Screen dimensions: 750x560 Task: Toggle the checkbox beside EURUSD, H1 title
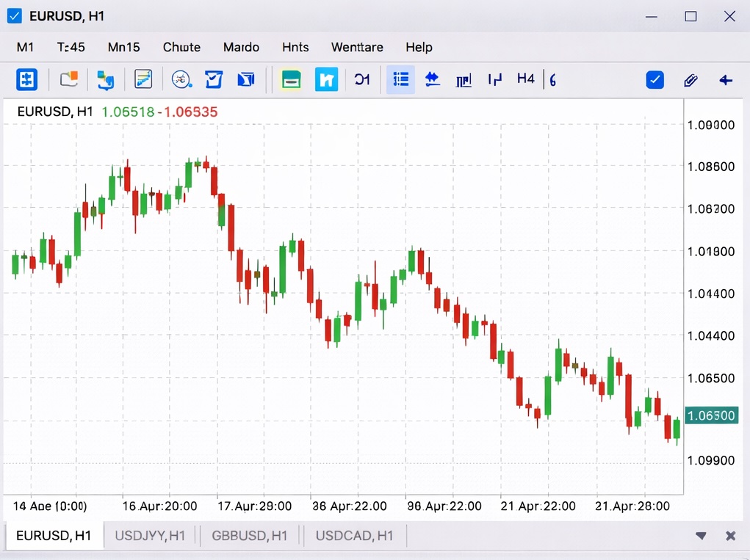(x=15, y=16)
